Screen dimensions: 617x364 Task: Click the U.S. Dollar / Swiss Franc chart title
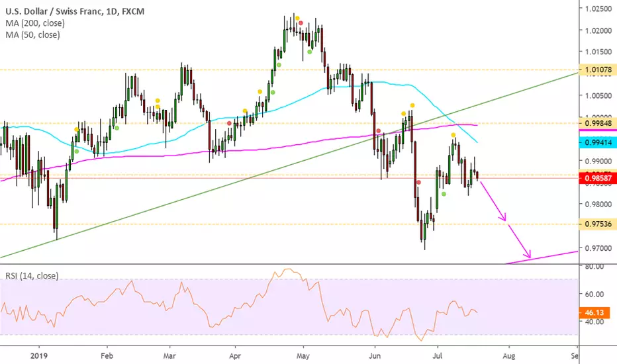(75, 11)
